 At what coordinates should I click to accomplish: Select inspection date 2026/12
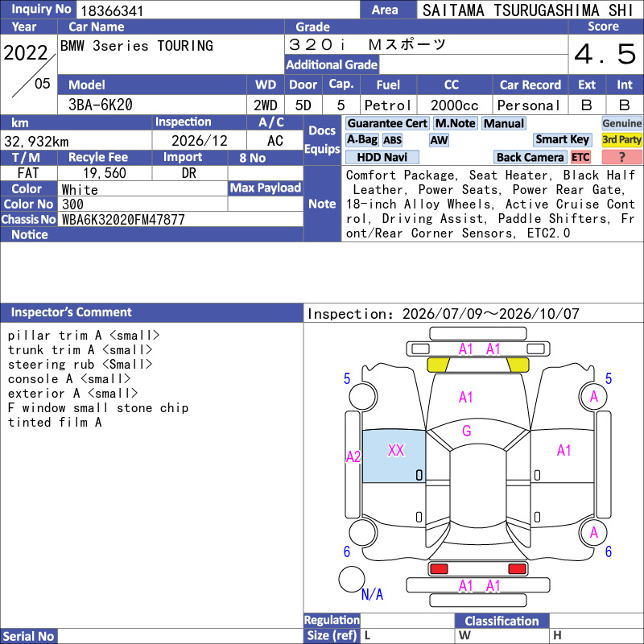click(x=199, y=141)
